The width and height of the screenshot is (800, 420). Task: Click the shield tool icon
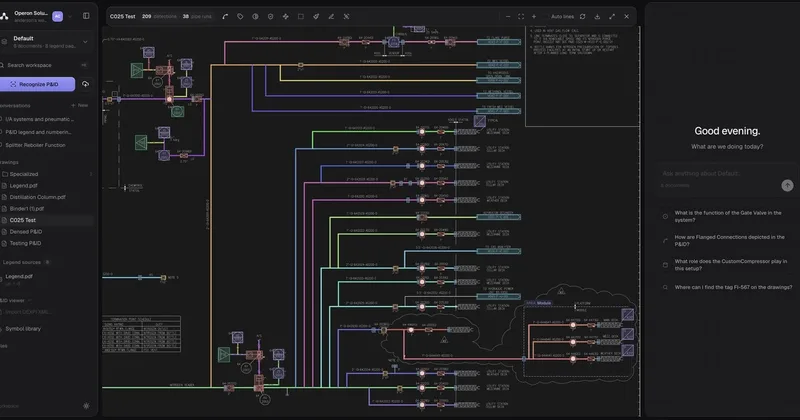(270, 16)
